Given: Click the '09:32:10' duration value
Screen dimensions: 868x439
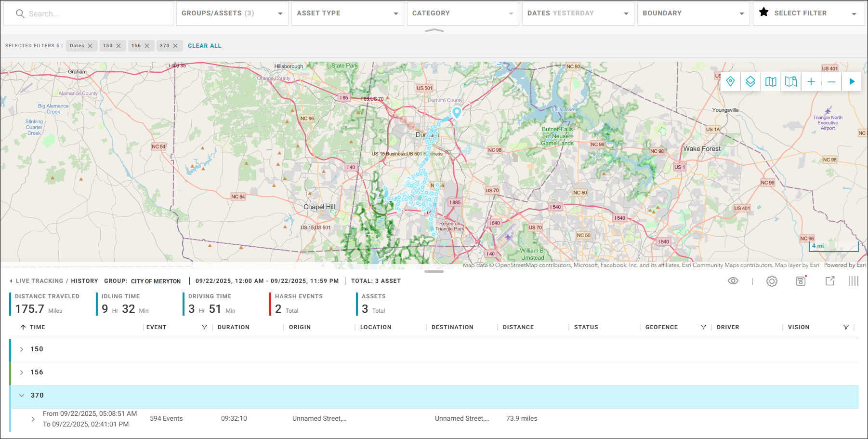Looking at the screenshot, I should click(x=234, y=419).
